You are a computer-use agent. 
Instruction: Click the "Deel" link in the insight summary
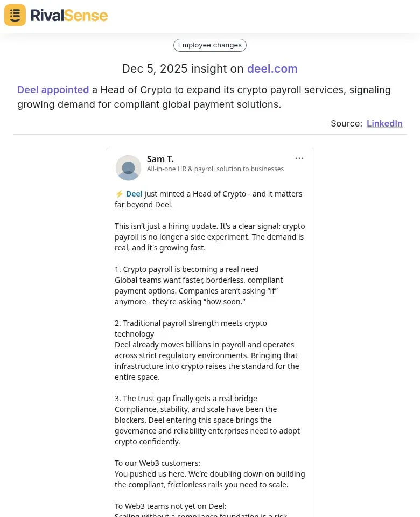pyautogui.click(x=28, y=89)
